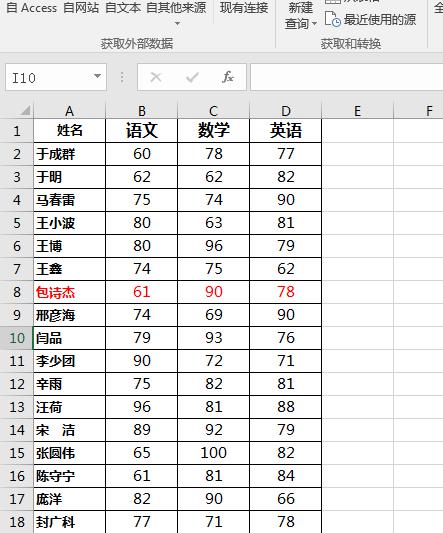Image resolution: width=443 pixels, height=533 pixels.
Task: Click into the formula bar input
Action: [347, 77]
